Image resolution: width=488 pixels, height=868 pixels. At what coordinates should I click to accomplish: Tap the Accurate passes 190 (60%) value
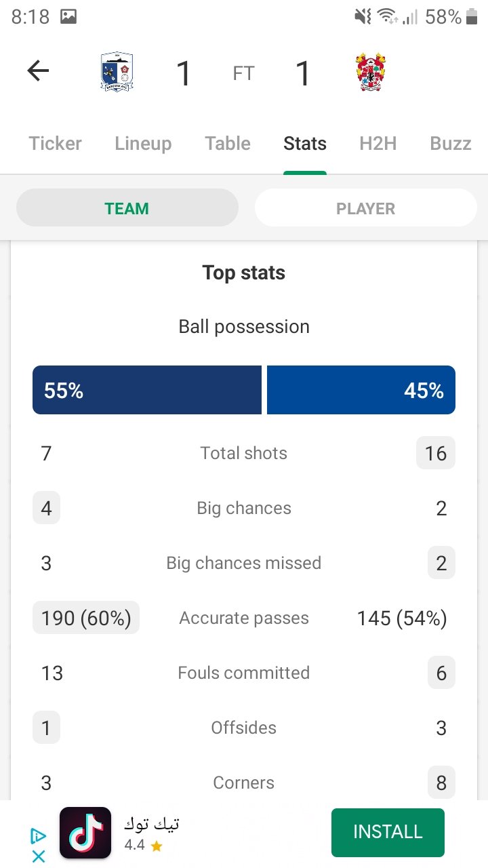point(86,618)
